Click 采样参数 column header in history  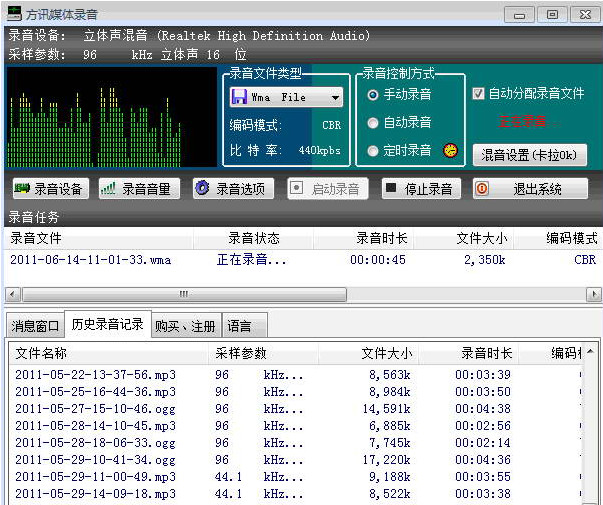pyautogui.click(x=263, y=353)
